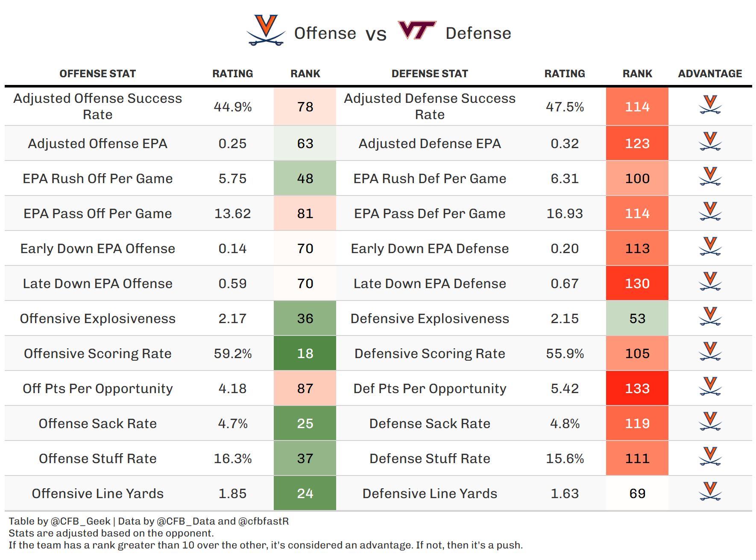Click advantage logo in Offensive Explosiveness row
The image size is (756, 560).
point(710,317)
